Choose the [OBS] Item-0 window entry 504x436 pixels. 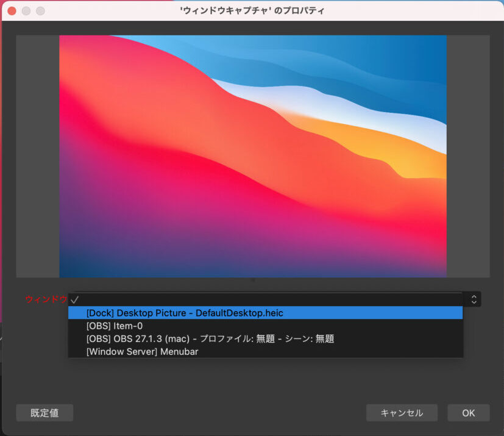point(266,326)
